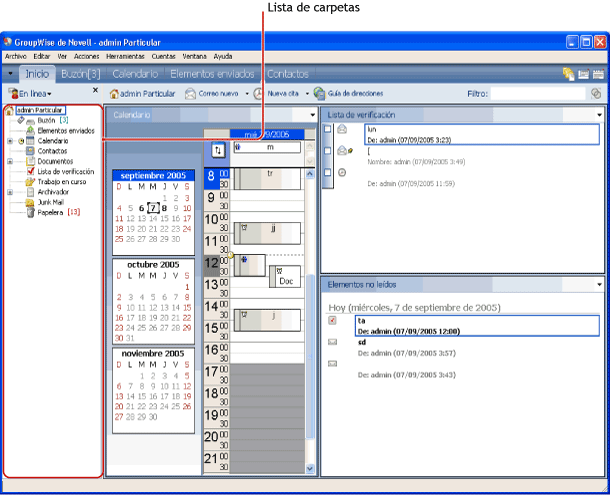Click the unread envelope icon beside 'sd' message

332,342
